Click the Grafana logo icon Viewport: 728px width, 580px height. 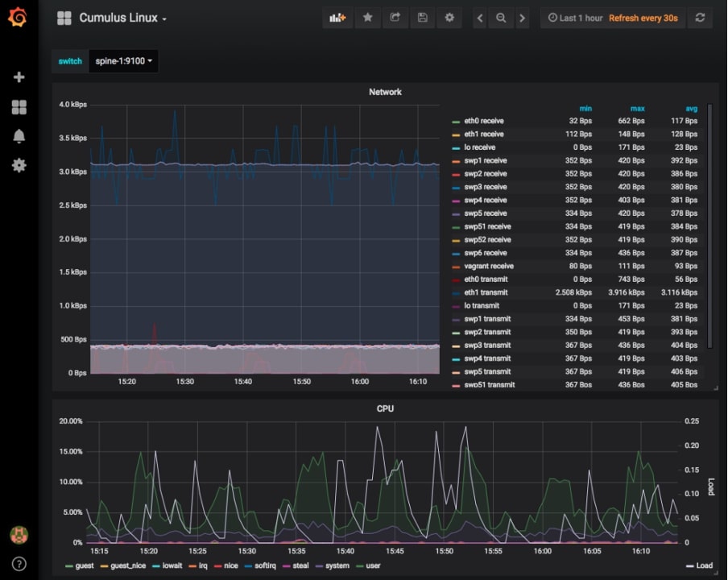pyautogui.click(x=18, y=18)
